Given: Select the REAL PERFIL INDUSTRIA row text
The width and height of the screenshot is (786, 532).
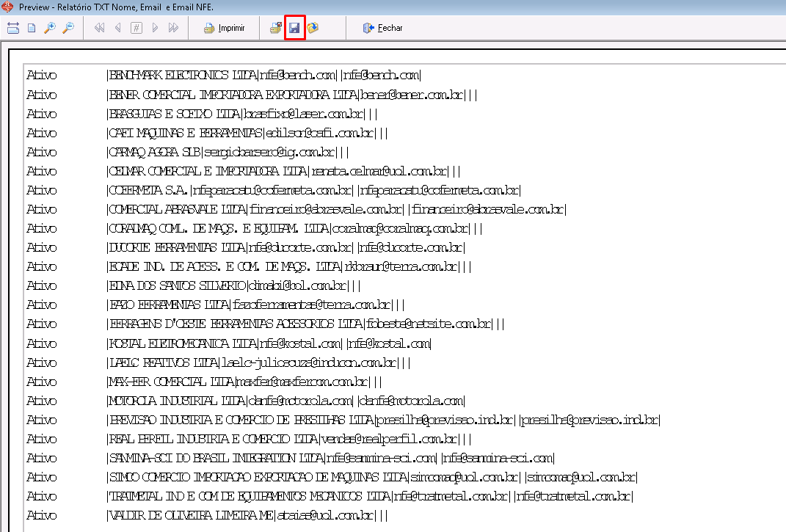Looking at the screenshot, I should coord(288,439).
